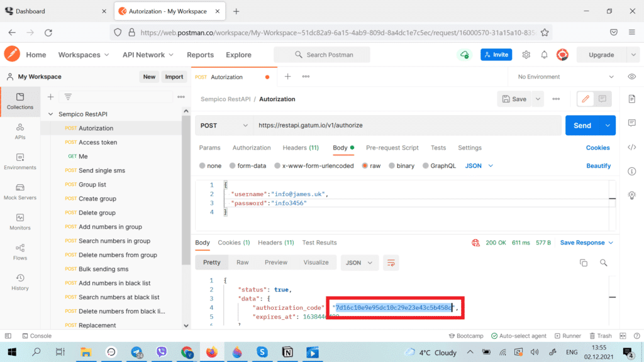Image resolution: width=644 pixels, height=362 pixels.
Task: Click the network globe icon near 200 OK
Action: 475,243
